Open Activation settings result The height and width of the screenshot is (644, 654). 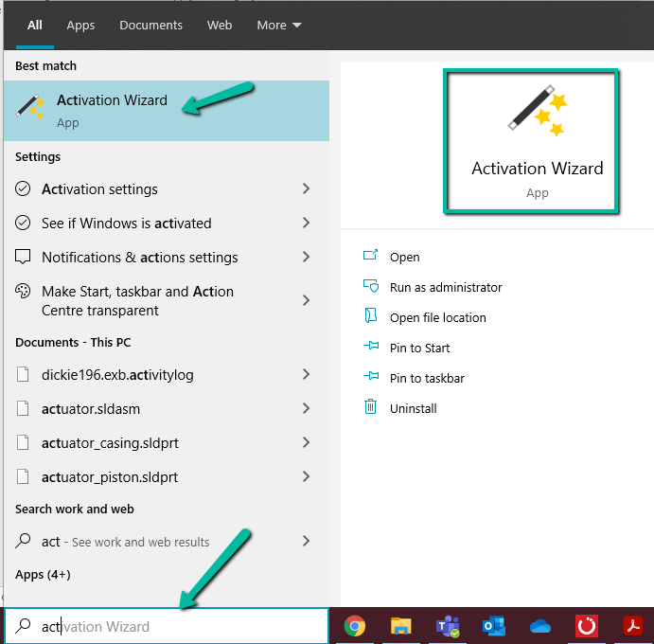(167, 188)
